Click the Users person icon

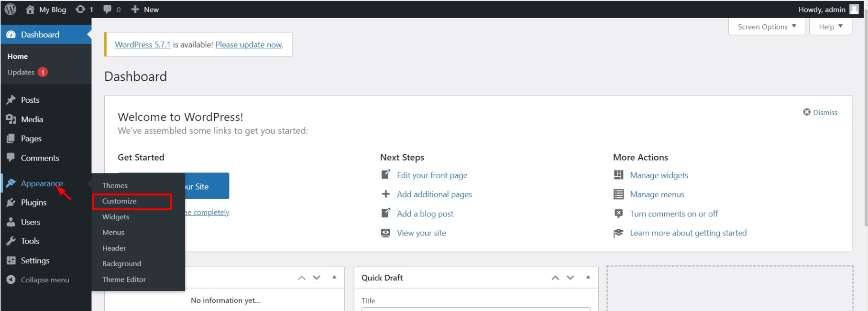point(11,222)
